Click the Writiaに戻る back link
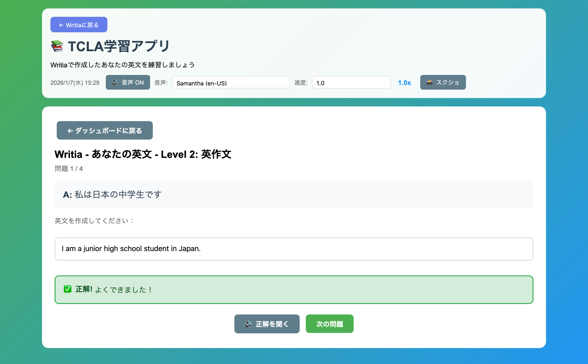The width and height of the screenshot is (588, 364). pos(79,25)
